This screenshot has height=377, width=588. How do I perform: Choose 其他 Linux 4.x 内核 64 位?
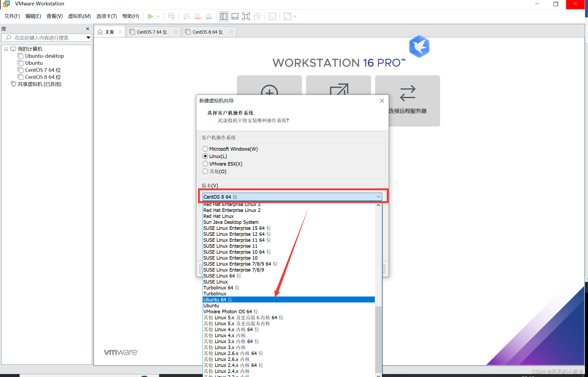tap(289, 330)
